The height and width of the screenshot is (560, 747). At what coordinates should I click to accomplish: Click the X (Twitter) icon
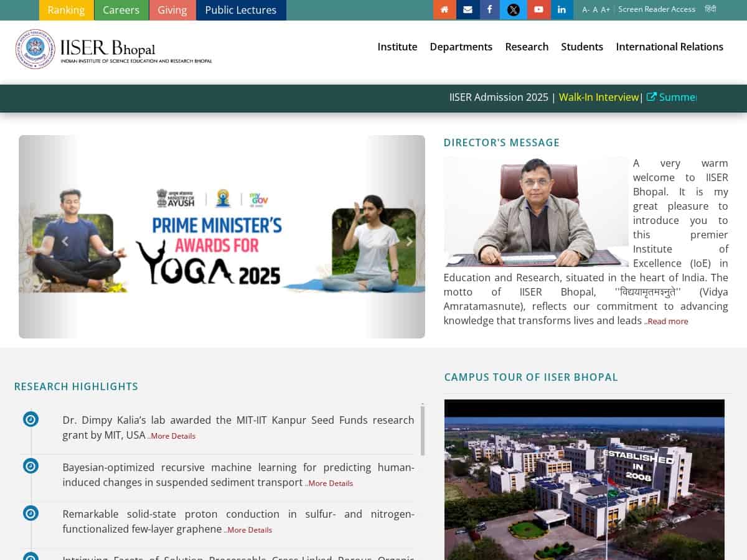[x=513, y=9]
